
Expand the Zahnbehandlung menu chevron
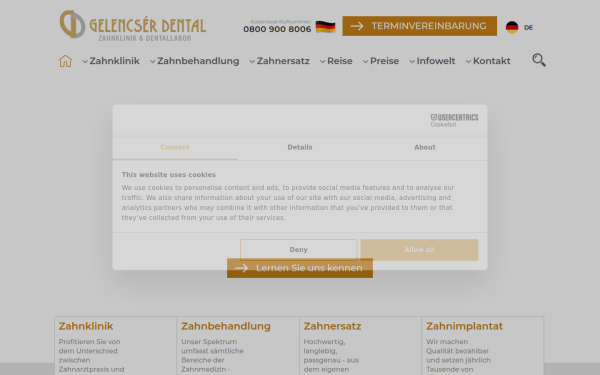click(x=152, y=61)
